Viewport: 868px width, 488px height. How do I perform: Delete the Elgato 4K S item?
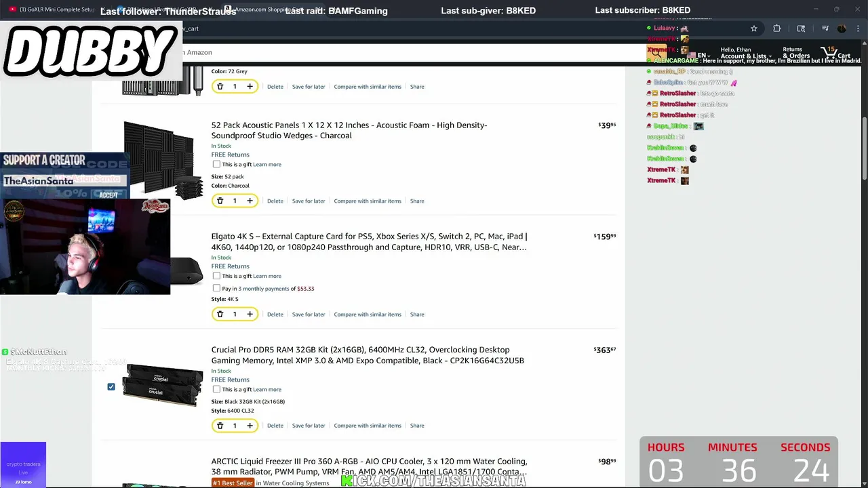coord(275,314)
